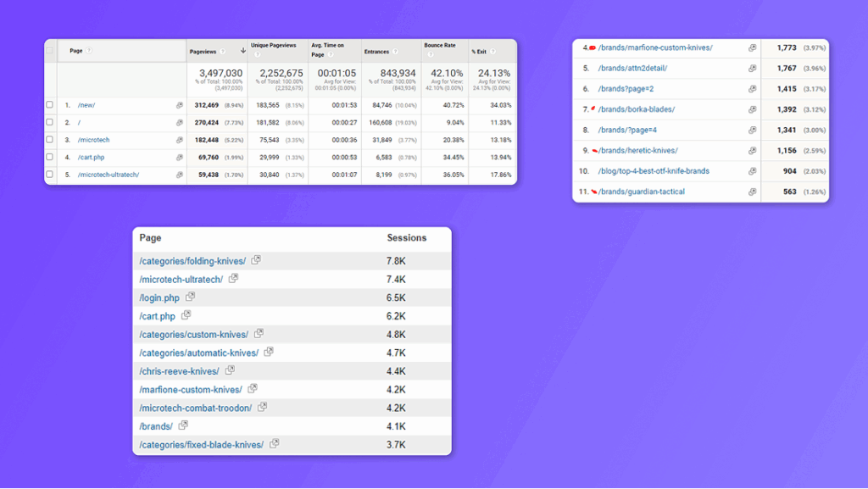This screenshot has width=868, height=489.
Task: Open /brands/marfione-custom-knives/ popout icon
Action: pos(752,48)
